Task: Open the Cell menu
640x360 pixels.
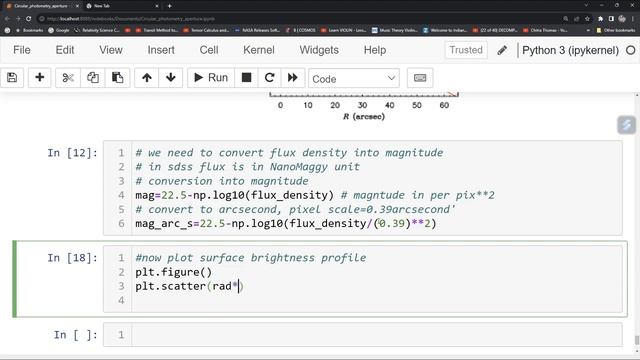Action: (x=209, y=50)
